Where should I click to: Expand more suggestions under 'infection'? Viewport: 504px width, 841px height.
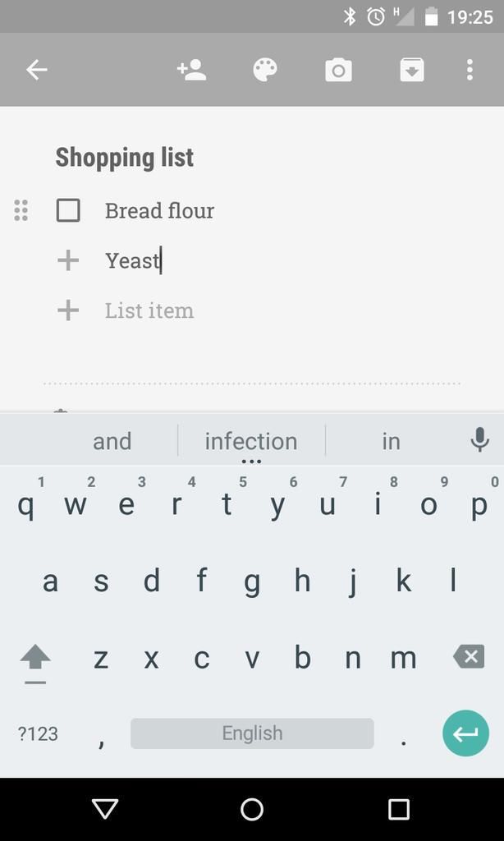[x=251, y=460]
